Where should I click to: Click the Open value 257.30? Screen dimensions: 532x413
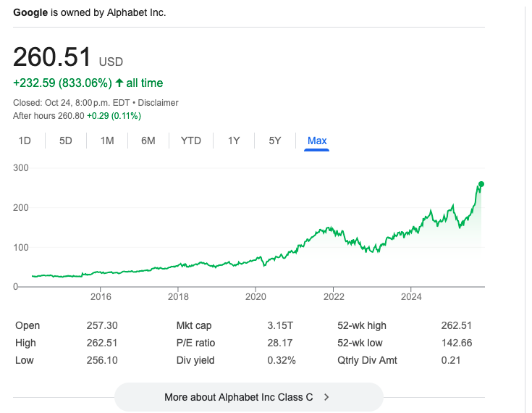click(102, 325)
